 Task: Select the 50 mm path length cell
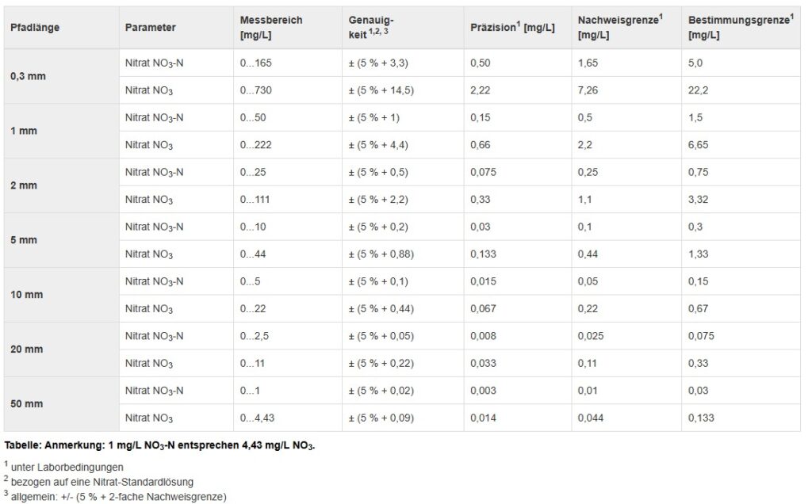(61, 404)
